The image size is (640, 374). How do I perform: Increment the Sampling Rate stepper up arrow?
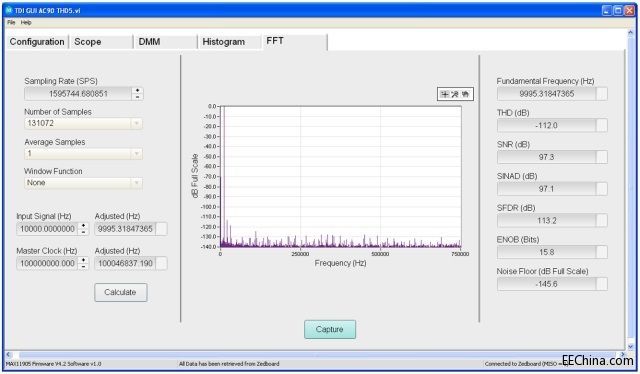coord(138,91)
